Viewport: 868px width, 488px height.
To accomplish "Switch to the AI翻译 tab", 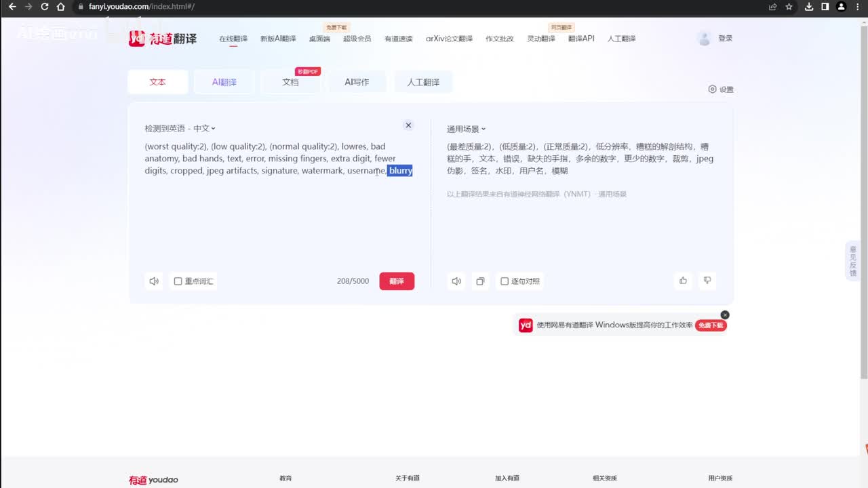I will [224, 82].
